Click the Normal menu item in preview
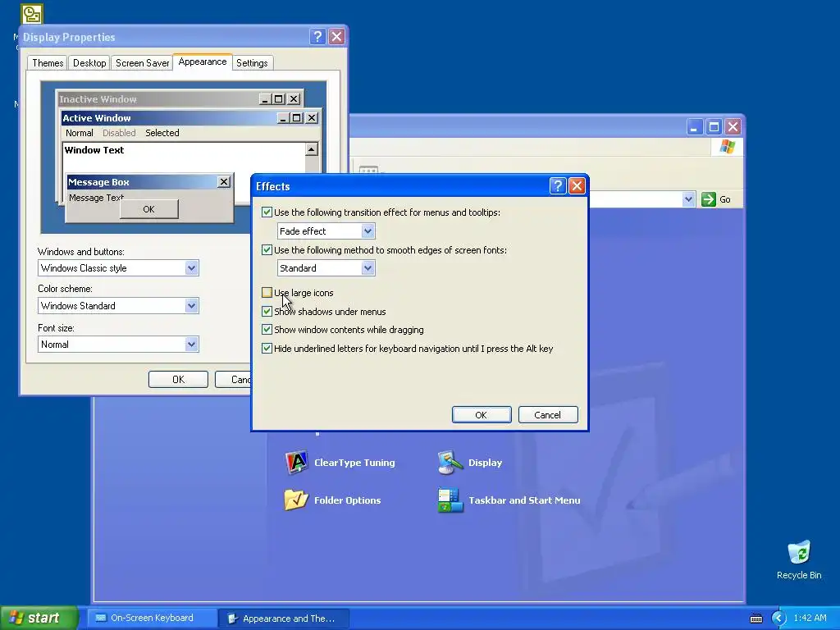 point(80,133)
